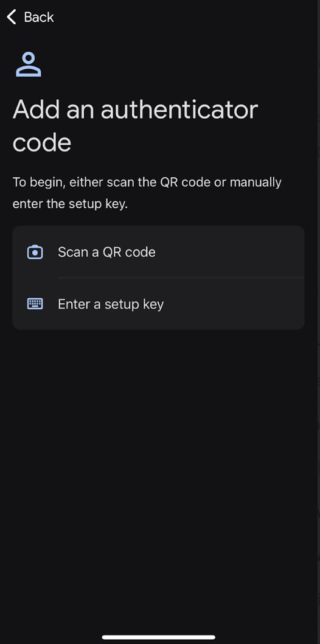The image size is (320, 644).
Task: Choose the Scan a QR code option
Action: (158, 252)
